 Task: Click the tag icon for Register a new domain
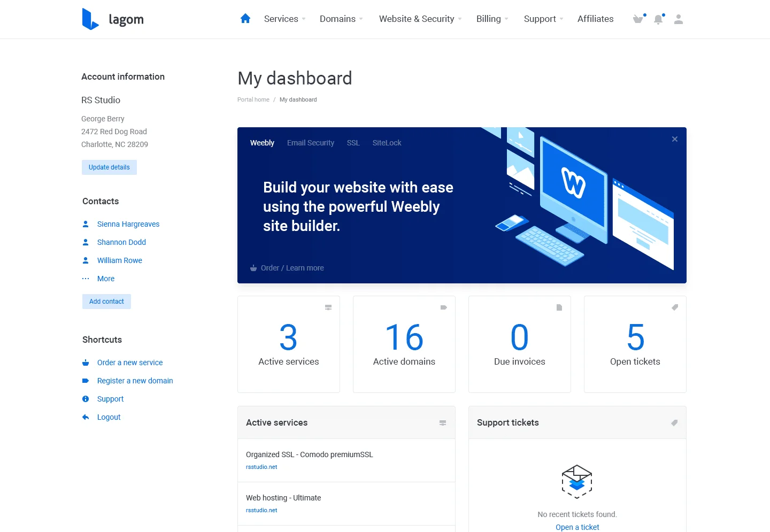86,381
